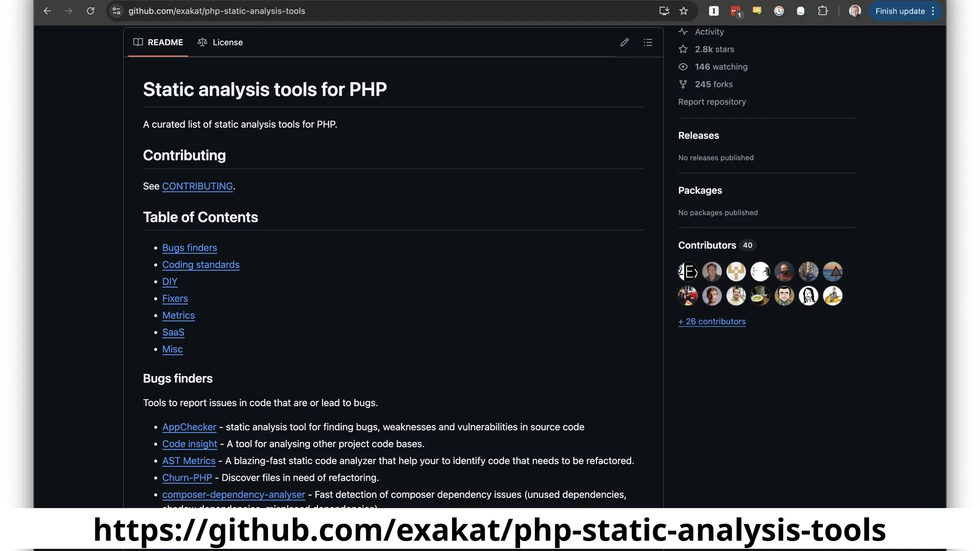
Task: Click the Table of Contents heading
Action: pyautogui.click(x=200, y=217)
